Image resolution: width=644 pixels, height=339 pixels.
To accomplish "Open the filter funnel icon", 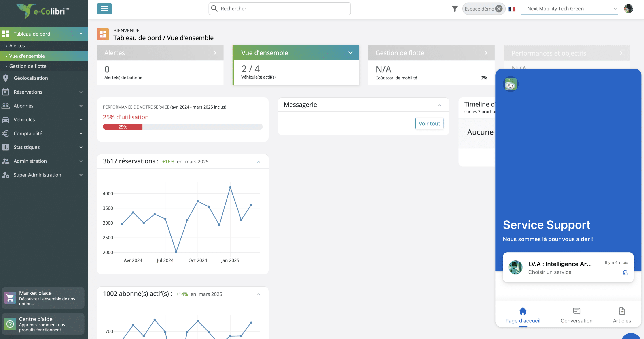I will click(x=455, y=9).
